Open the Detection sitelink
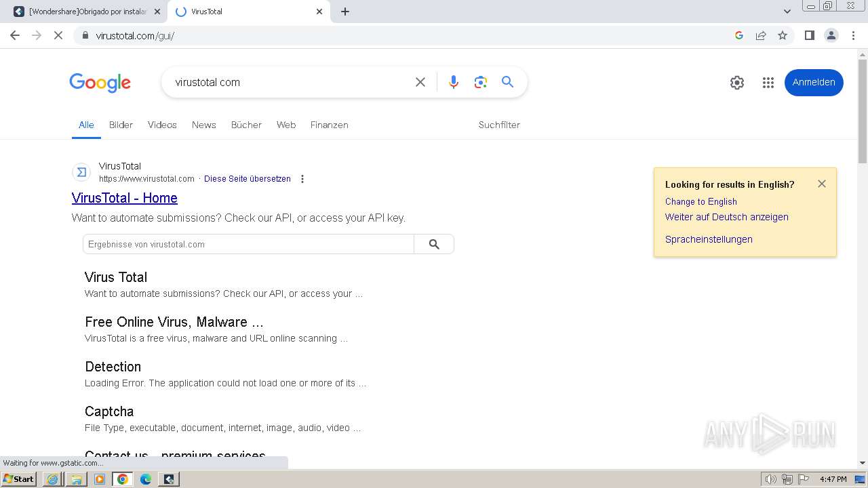This screenshot has height=488, width=868. click(113, 367)
